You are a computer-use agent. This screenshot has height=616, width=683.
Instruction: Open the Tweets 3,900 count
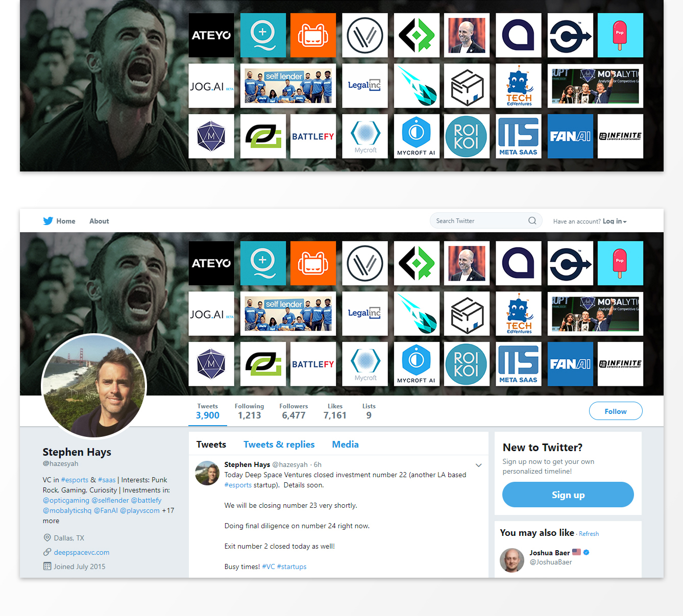[x=207, y=411]
